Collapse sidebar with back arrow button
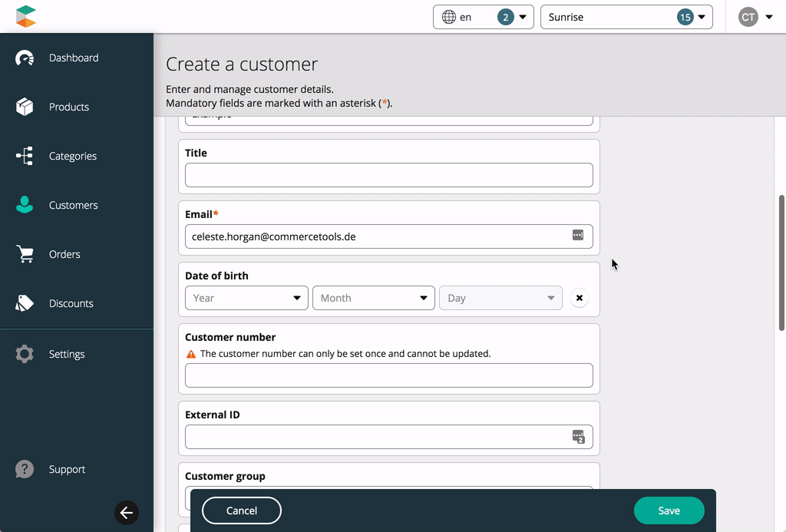This screenshot has width=786, height=532. coord(127,513)
